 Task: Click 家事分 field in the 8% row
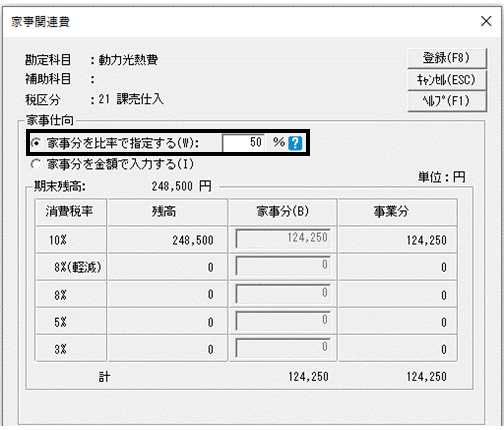[283, 293]
